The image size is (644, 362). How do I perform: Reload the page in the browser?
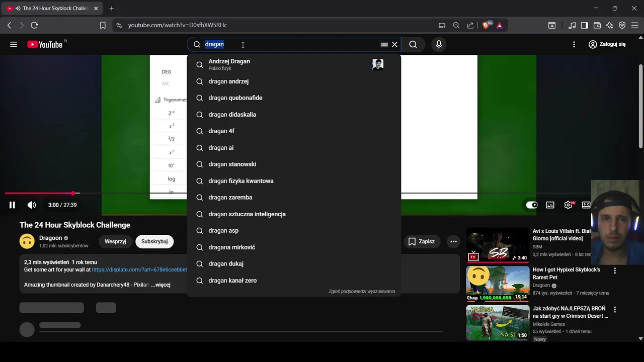(34, 25)
